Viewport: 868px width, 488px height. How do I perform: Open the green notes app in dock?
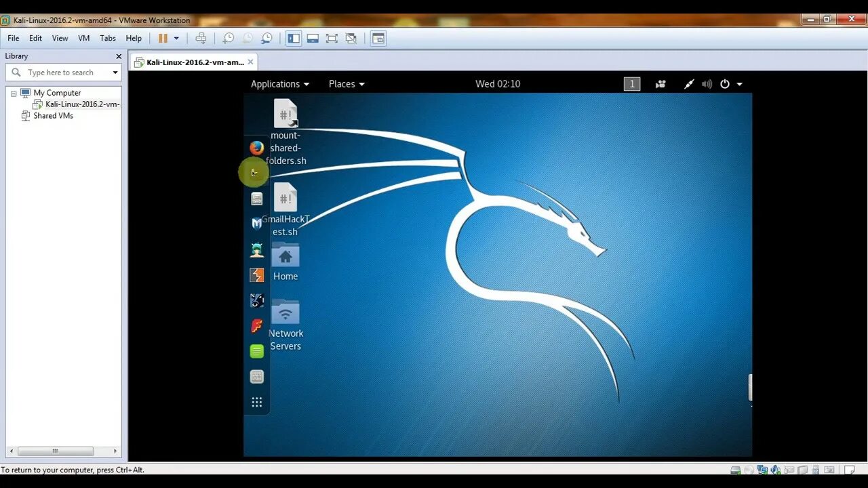tap(256, 351)
